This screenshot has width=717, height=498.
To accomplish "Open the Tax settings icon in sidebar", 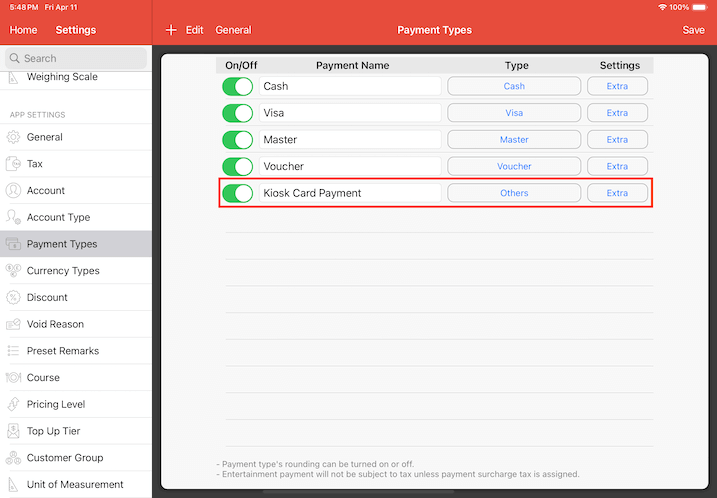I will [x=14, y=164].
